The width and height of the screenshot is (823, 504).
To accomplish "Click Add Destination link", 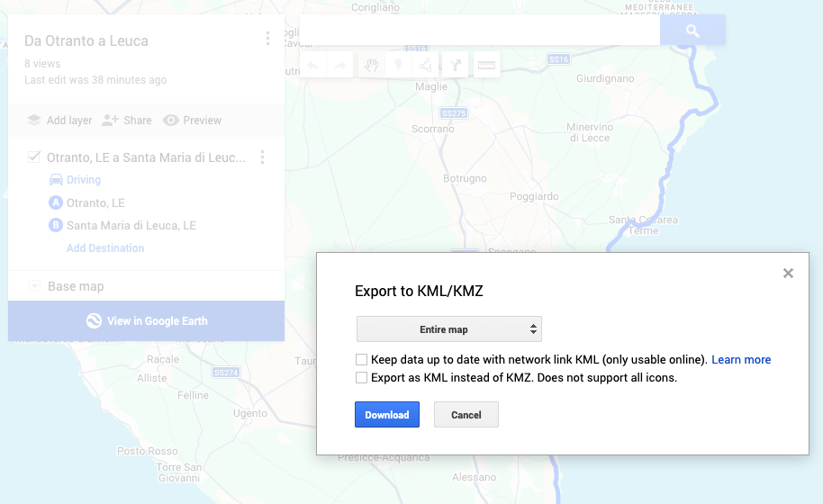I will point(105,248).
